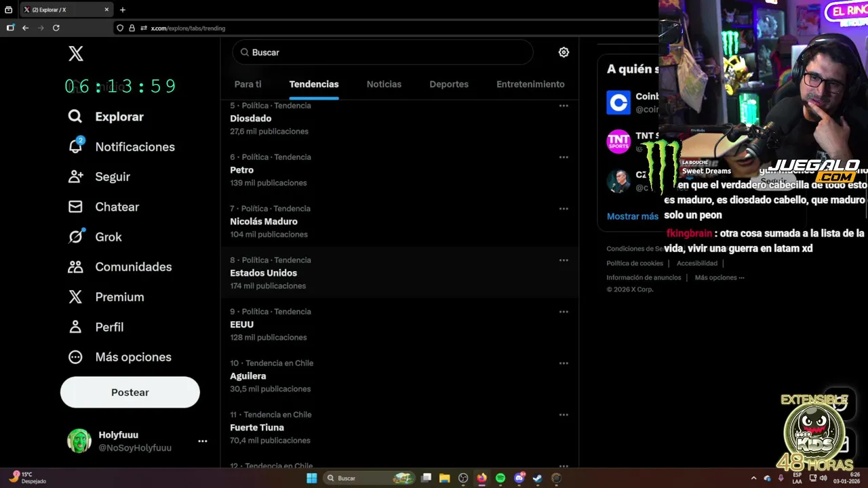
Task: Open Premium in the sidebar
Action: tap(106, 297)
